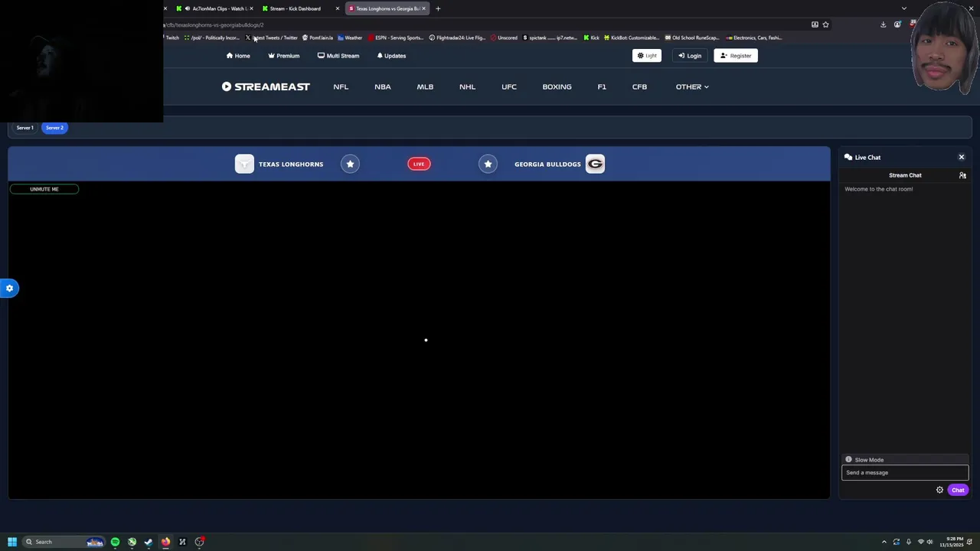Open the CFB category
Image resolution: width=980 pixels, height=551 pixels.
click(x=639, y=86)
